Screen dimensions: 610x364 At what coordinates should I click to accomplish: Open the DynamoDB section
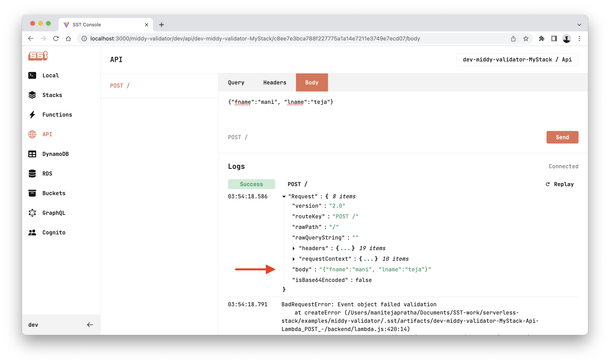pyautogui.click(x=55, y=154)
